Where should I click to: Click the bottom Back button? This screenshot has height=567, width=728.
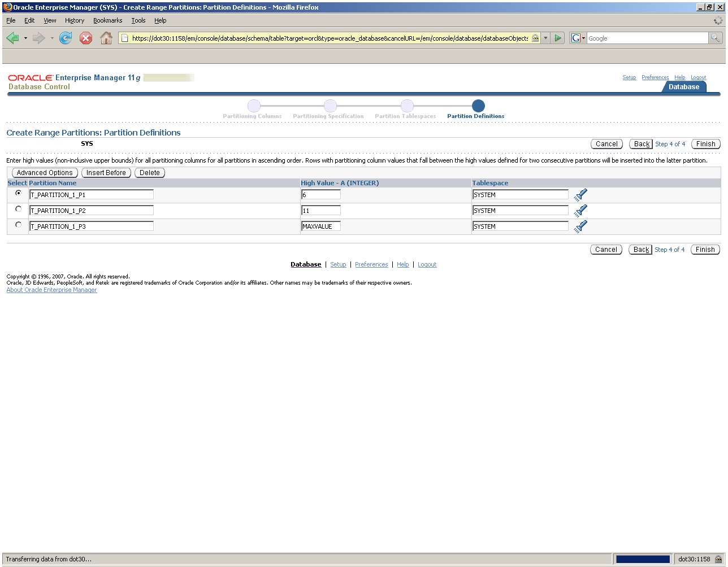coord(641,250)
